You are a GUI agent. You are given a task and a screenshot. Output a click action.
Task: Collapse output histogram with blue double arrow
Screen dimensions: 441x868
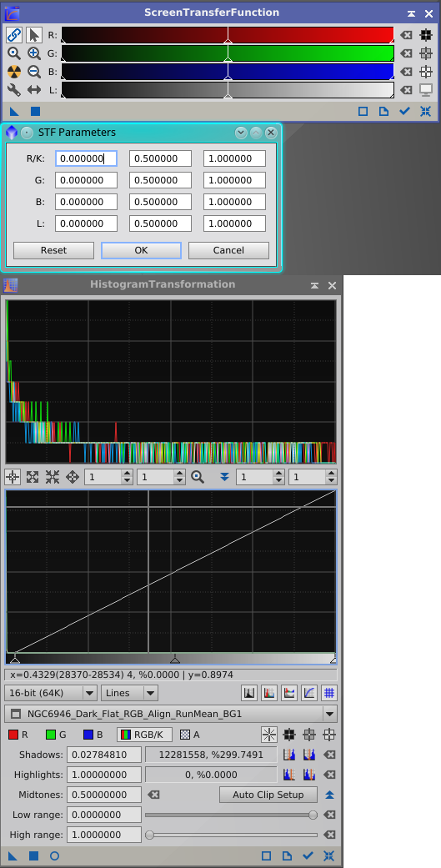tap(224, 477)
